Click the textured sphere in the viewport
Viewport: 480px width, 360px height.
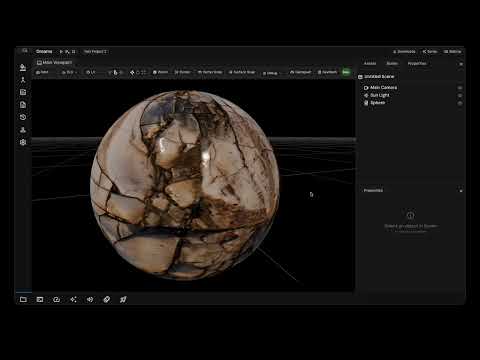pyautogui.click(x=185, y=185)
